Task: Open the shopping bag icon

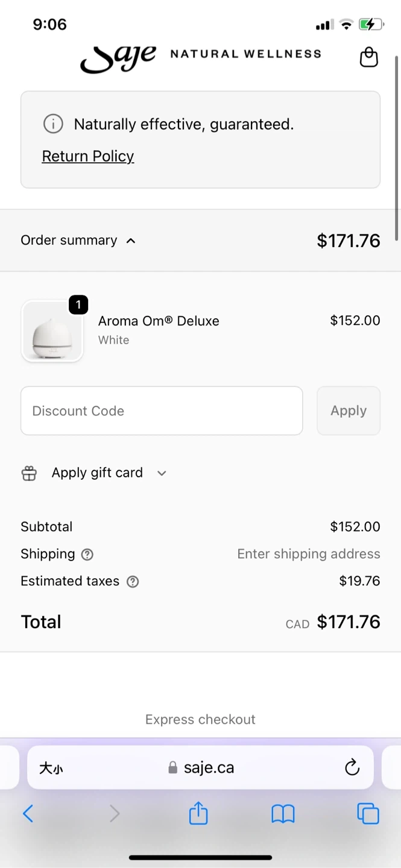Action: 368,57
